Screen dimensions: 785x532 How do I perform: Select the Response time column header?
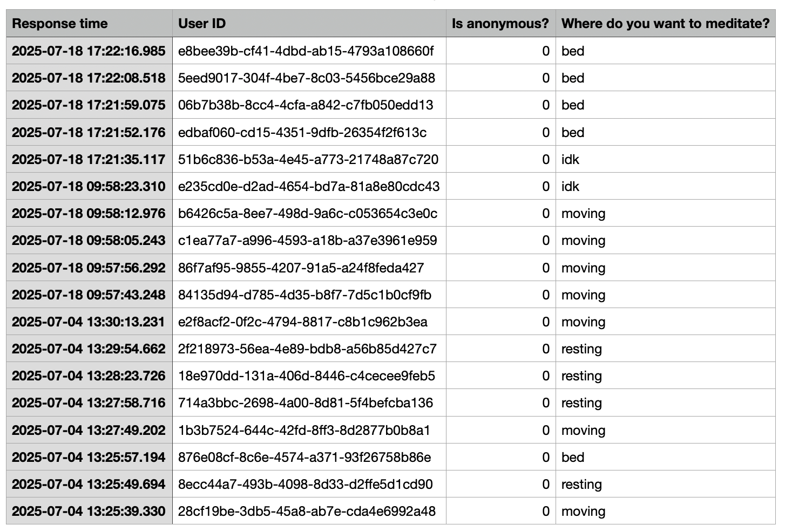click(89, 23)
